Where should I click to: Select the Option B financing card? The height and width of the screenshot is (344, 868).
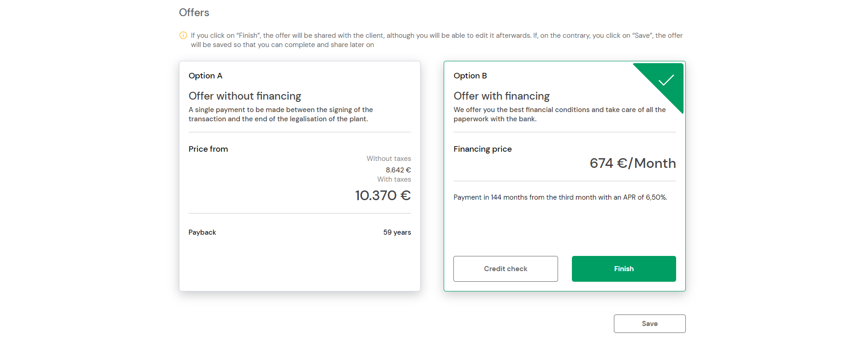click(565, 176)
